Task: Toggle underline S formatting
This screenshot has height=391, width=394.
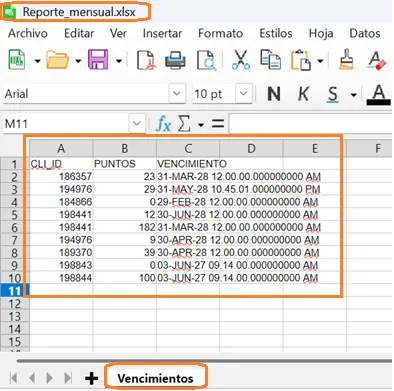Action: (333, 94)
